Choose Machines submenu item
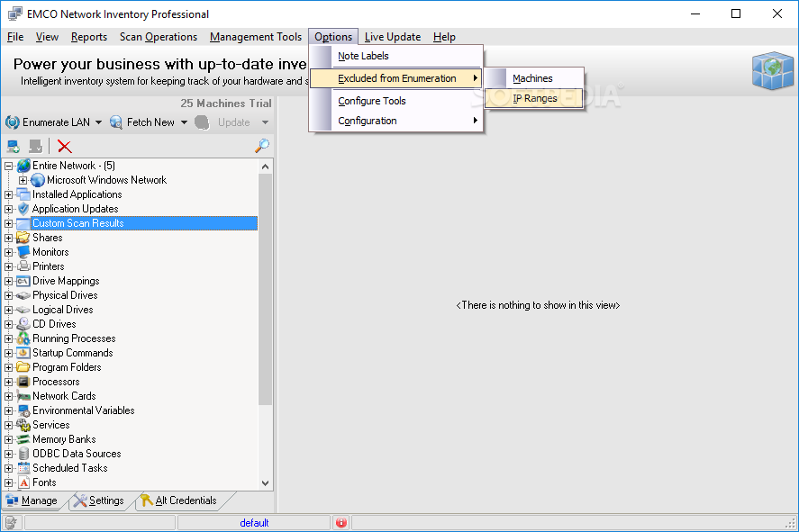The height and width of the screenshot is (532, 799). pos(532,78)
